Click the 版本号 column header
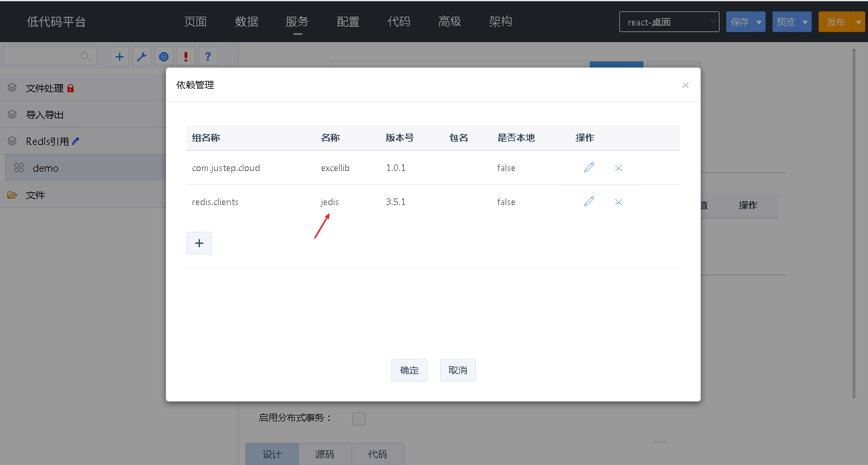Screen dimensions: 868x465 pyautogui.click(x=400, y=138)
